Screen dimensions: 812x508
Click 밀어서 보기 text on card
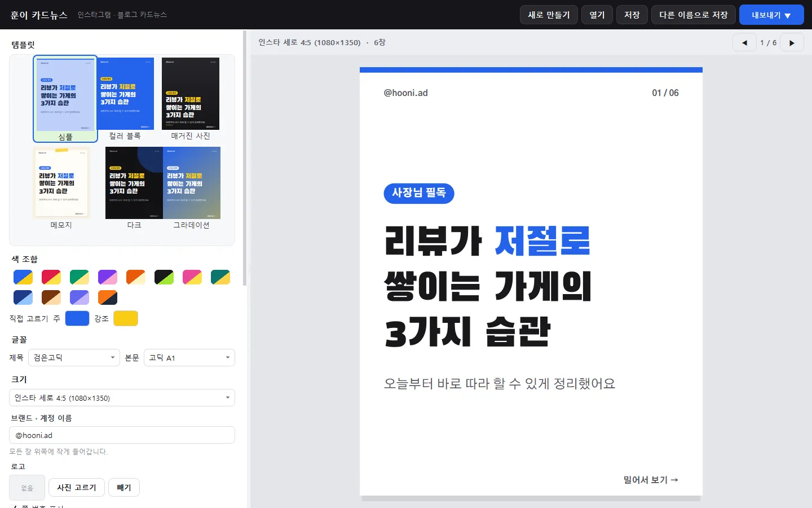click(651, 480)
